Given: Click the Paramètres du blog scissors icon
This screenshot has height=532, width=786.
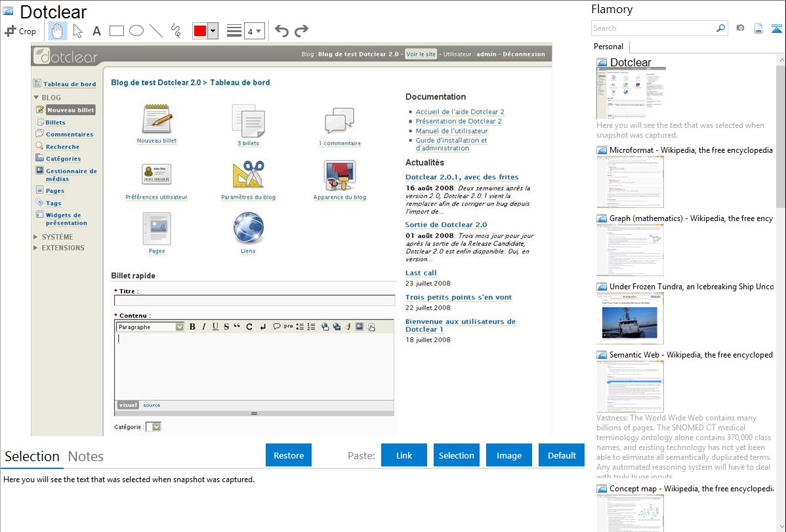Looking at the screenshot, I should [248, 174].
